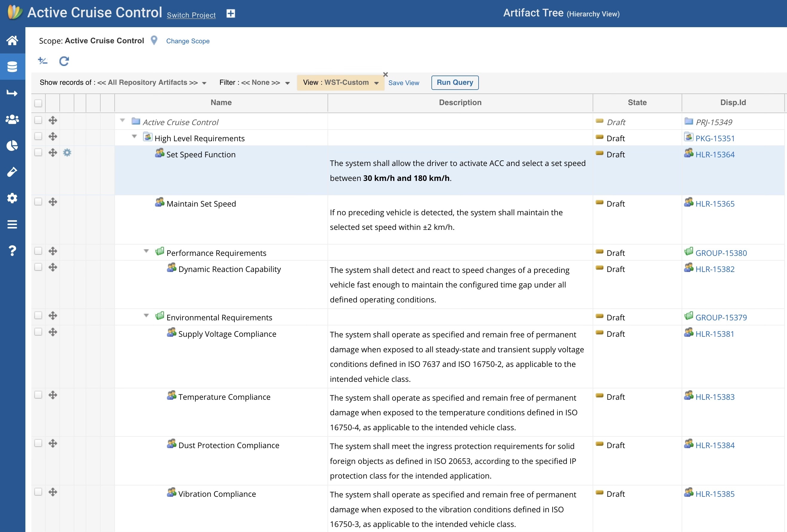This screenshot has height=532, width=787.
Task: Click the home icon in sidebar
Action: tap(12, 40)
